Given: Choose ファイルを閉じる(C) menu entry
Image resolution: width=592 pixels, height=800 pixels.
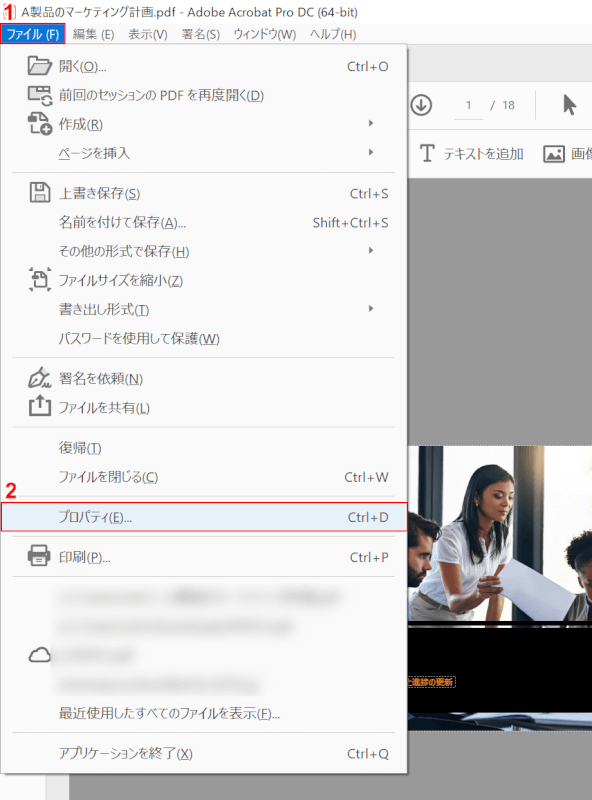Looking at the screenshot, I should coord(204,477).
